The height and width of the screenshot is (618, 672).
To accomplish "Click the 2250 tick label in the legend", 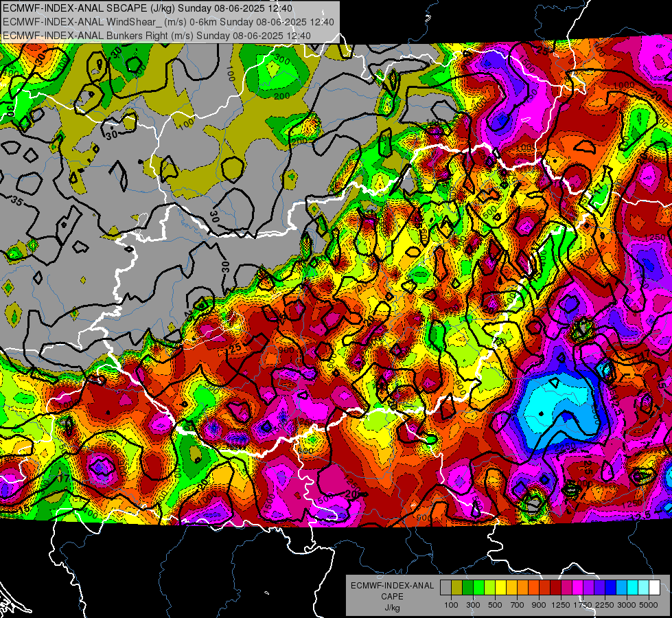I will point(605,605).
